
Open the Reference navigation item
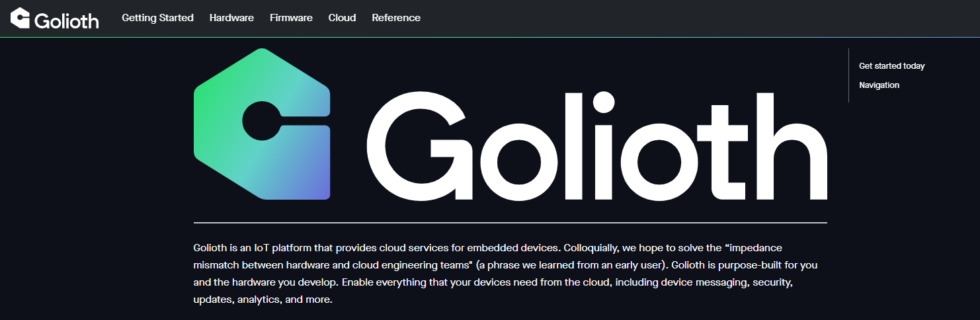[x=396, y=18]
